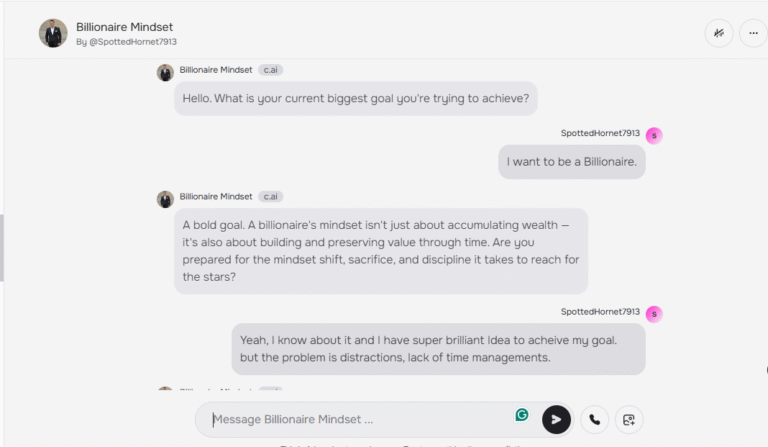The image size is (768, 447).
Task: Click the greeting message bubble
Action: coord(356,98)
